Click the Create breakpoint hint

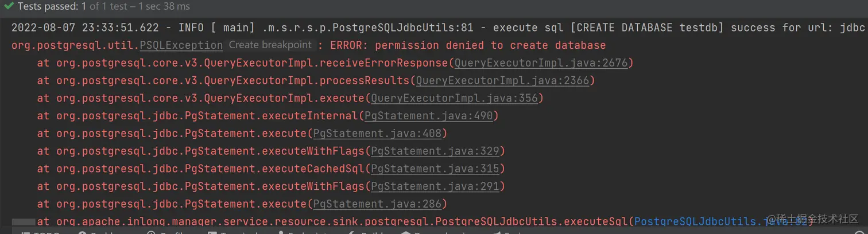[270, 45]
